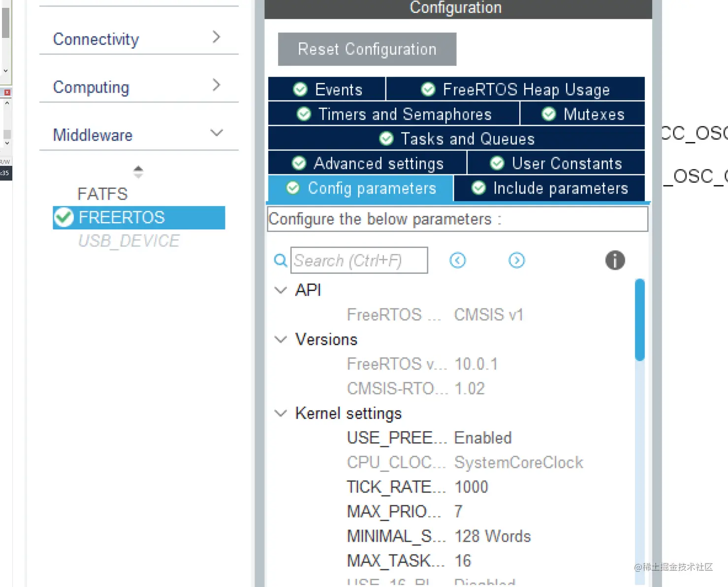Select the FreeRTOS API CMSIS v1 row

pyautogui.click(x=435, y=315)
